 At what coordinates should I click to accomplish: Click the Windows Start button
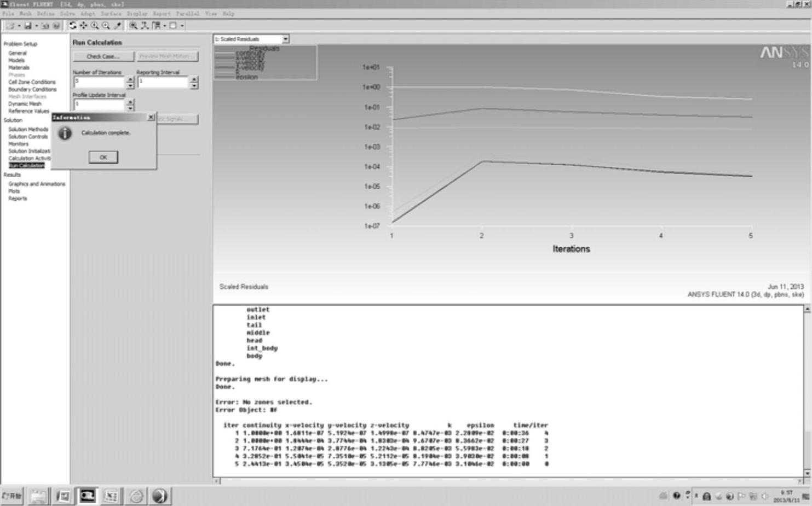pos(12,496)
